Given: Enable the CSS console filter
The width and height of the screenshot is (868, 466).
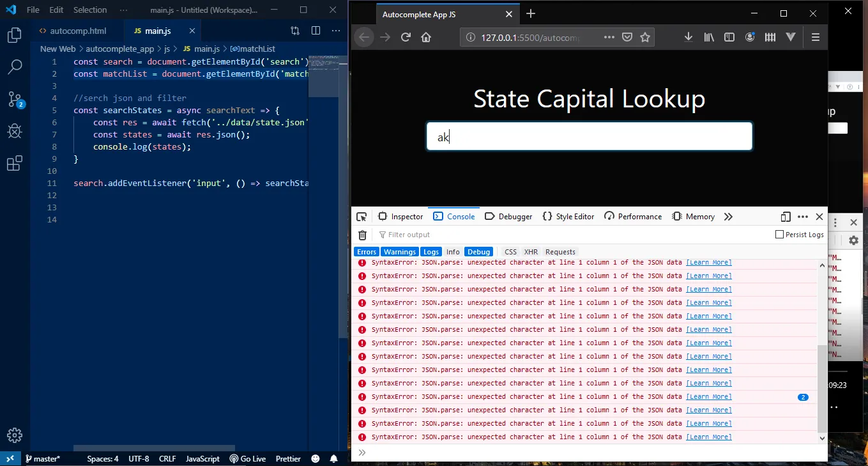Looking at the screenshot, I should tap(510, 252).
